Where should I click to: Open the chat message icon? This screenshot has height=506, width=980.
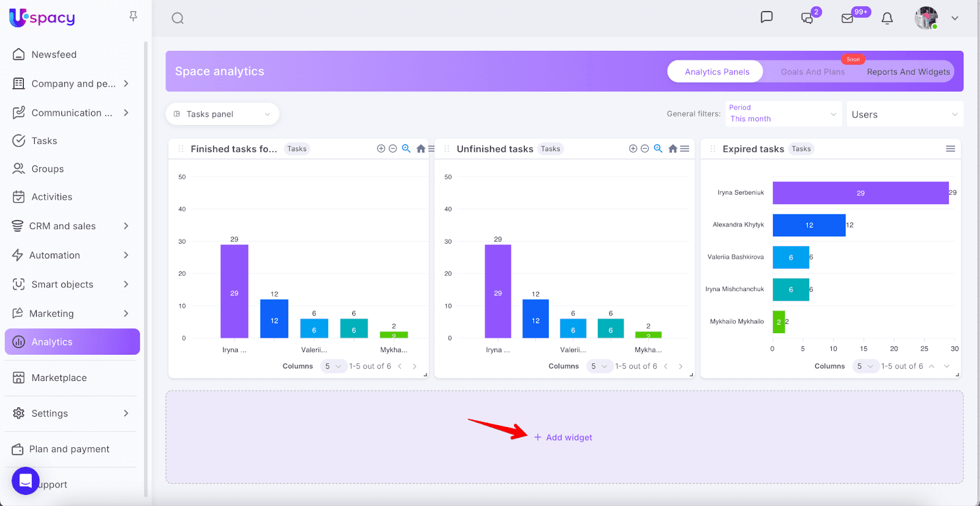tap(766, 17)
